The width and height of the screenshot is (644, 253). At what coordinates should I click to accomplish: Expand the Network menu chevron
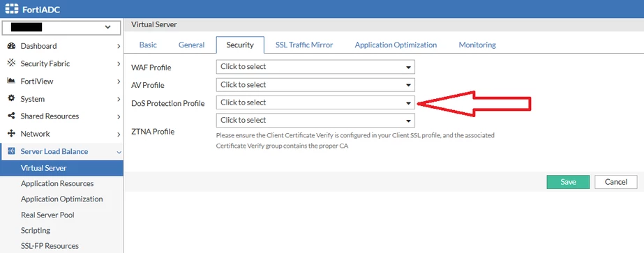[119, 135]
